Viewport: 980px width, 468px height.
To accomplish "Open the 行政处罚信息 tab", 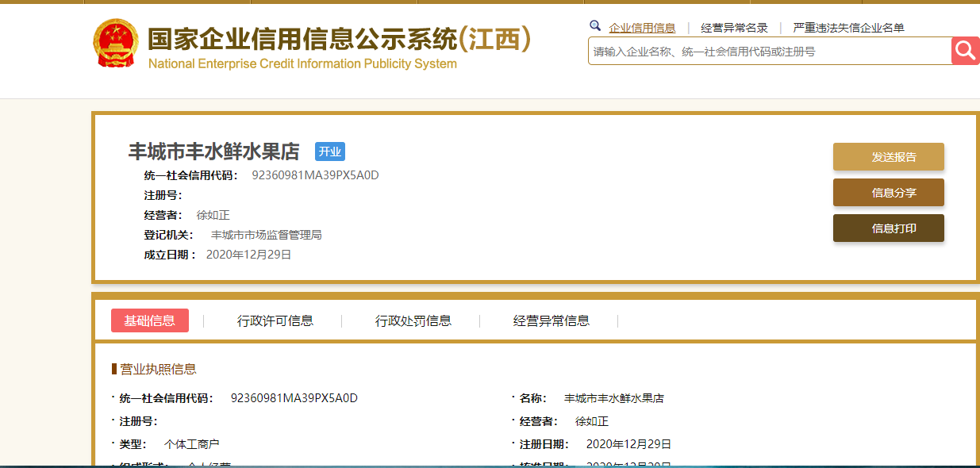I will tap(413, 321).
